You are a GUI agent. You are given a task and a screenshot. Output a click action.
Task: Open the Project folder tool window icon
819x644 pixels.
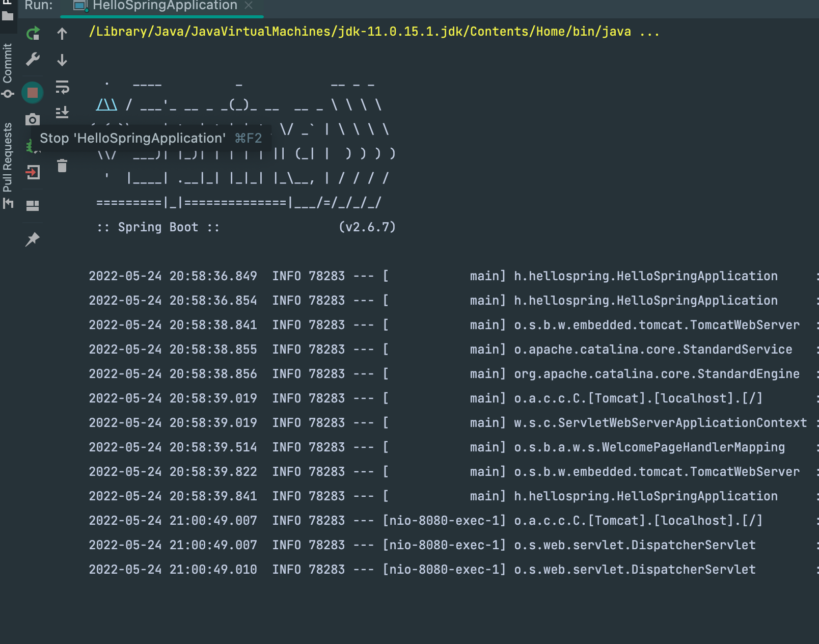[8, 15]
